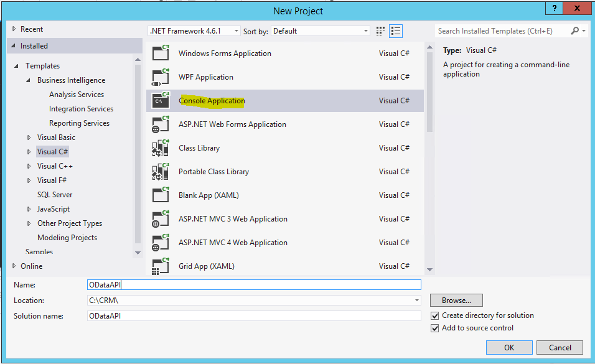The width and height of the screenshot is (595, 364).
Task: Select the Console Application template name
Action: [212, 101]
